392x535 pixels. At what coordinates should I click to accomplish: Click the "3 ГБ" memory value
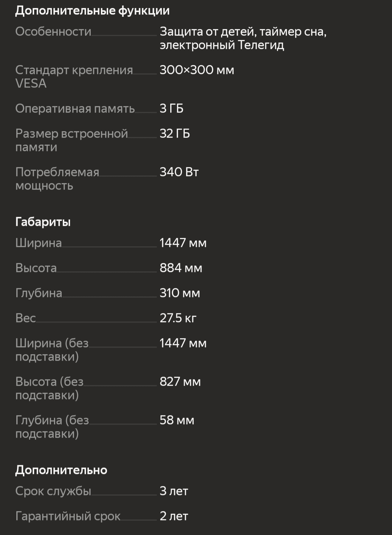[x=171, y=109]
